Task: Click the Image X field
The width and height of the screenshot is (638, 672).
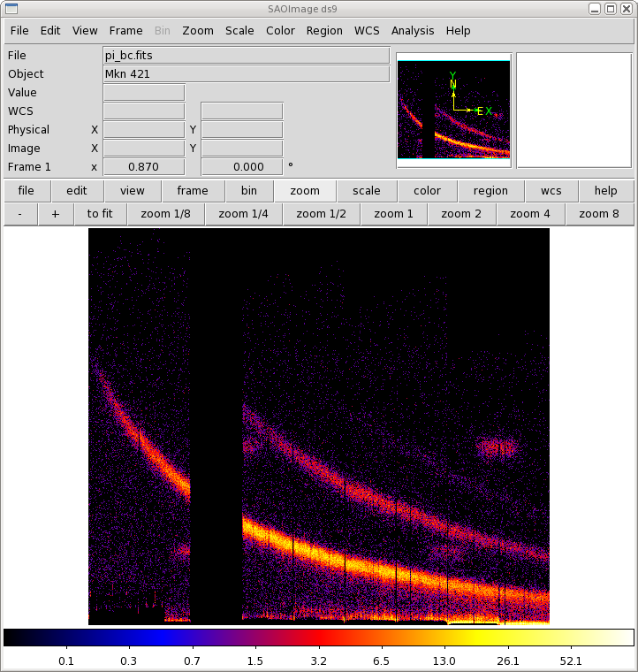Action: click(x=144, y=149)
